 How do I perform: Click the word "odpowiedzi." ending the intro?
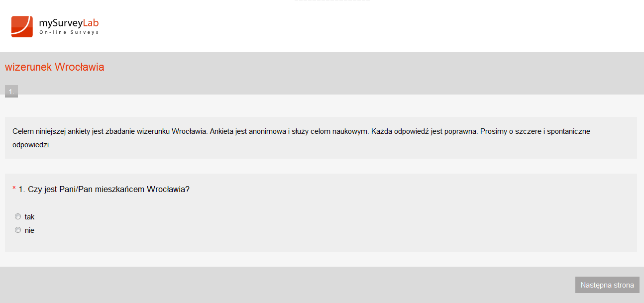[x=32, y=146]
